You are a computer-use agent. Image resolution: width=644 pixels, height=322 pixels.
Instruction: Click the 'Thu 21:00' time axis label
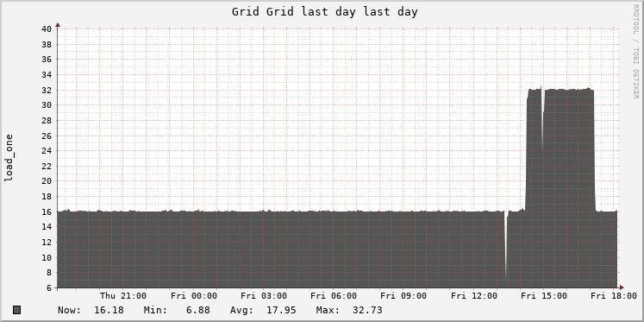pyautogui.click(x=123, y=296)
